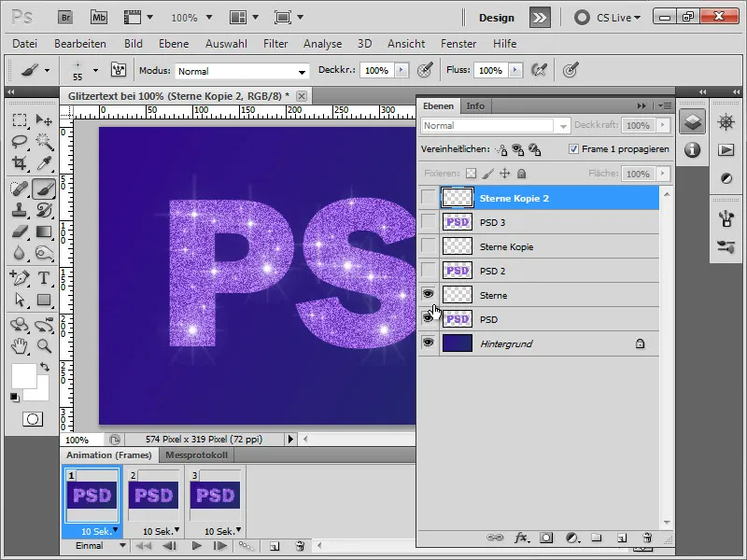Show the Sterne Kopie 2 layer visibility
This screenshot has width=747, height=560.
click(428, 197)
